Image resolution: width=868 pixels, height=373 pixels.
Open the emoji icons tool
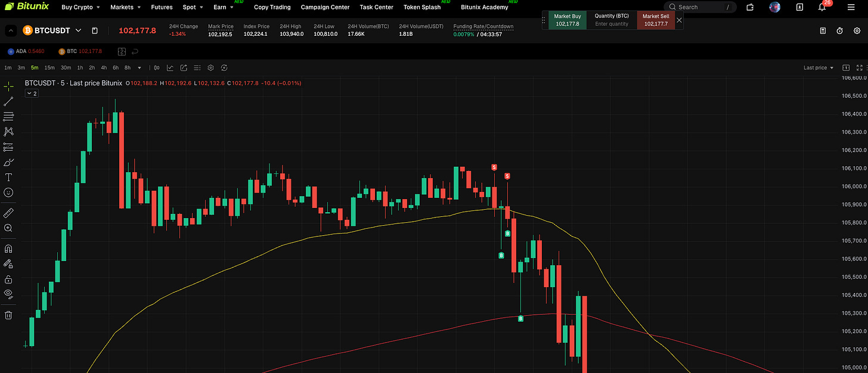(8, 192)
